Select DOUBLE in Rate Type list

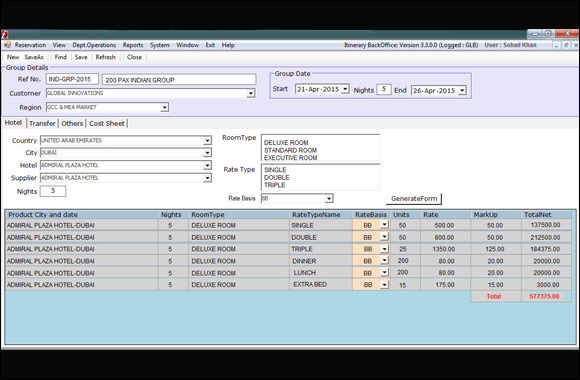pyautogui.click(x=277, y=178)
